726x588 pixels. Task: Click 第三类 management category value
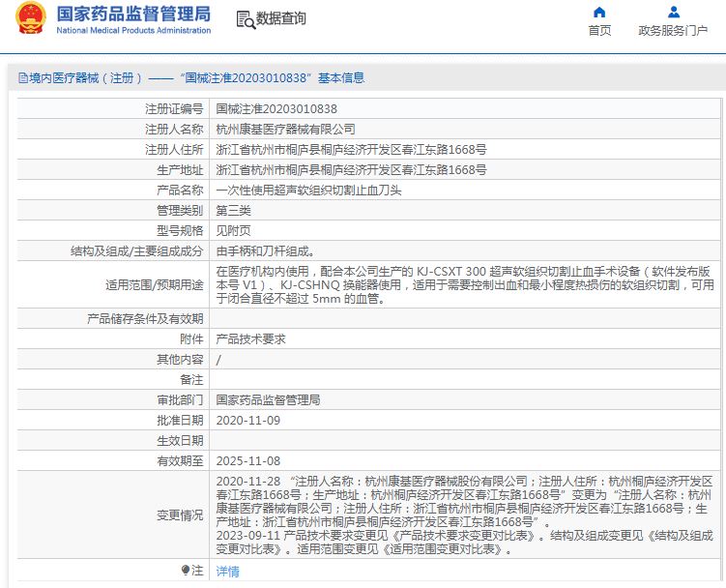click(x=233, y=211)
